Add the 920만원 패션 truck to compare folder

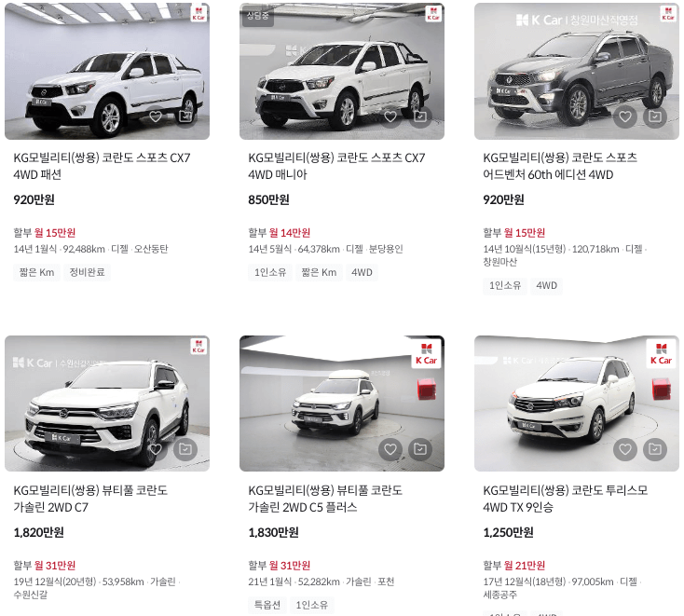[x=185, y=116]
